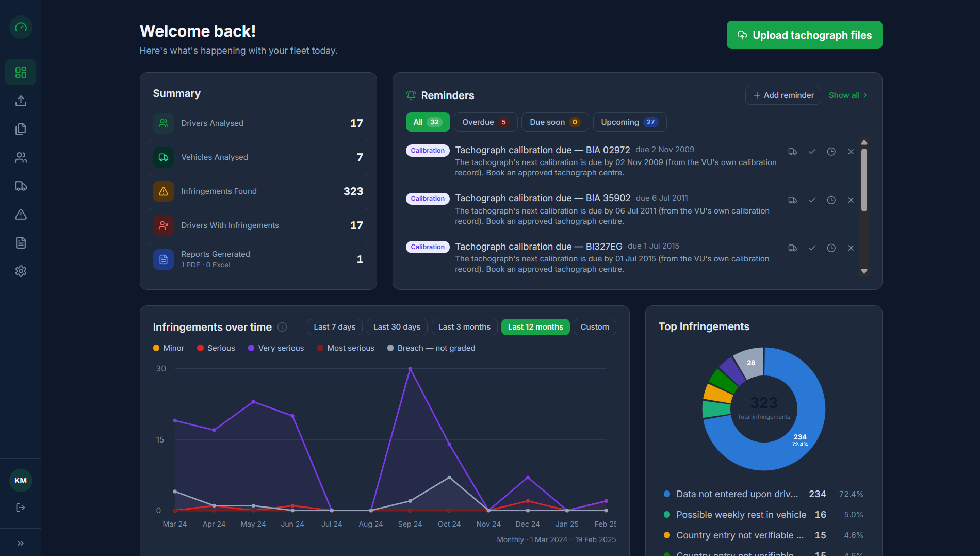Open the infringements warning triangle sidebar icon
The height and width of the screenshot is (556, 980).
[21, 214]
